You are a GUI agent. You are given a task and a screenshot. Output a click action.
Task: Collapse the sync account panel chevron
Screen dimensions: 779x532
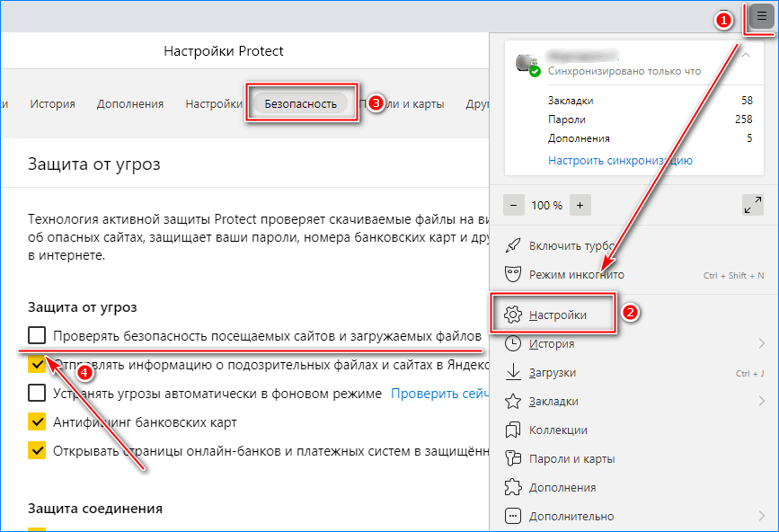click(x=745, y=56)
